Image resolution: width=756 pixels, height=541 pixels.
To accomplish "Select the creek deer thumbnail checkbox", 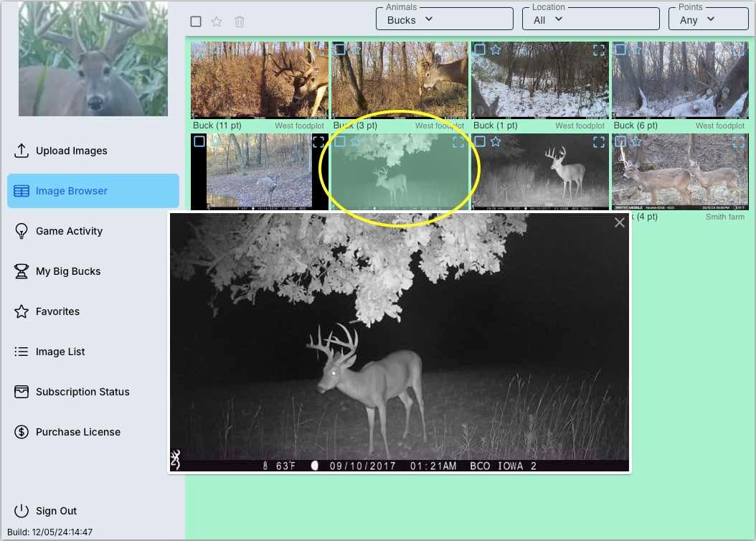I will click(x=199, y=141).
